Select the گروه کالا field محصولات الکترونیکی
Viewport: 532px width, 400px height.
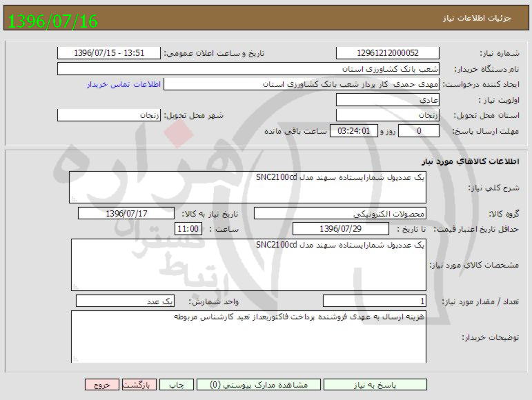340,214
